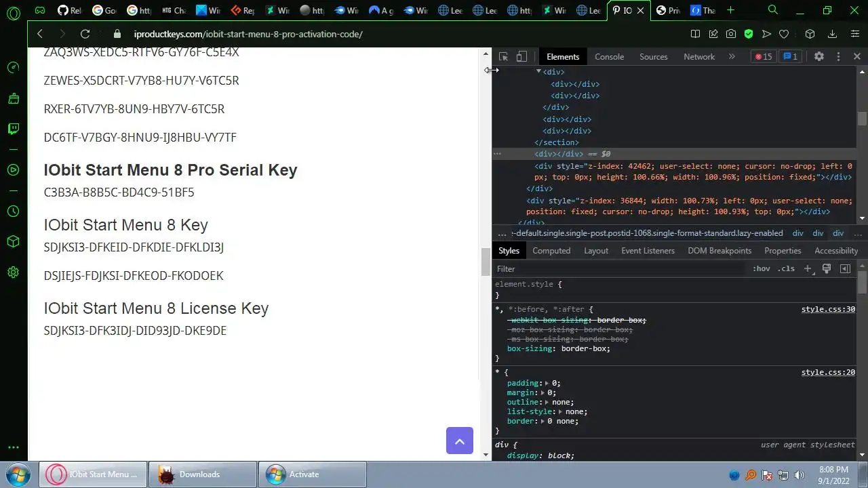Viewport: 868px width, 488px height.
Task: Open the style.css:20 source link
Action: tap(828, 372)
